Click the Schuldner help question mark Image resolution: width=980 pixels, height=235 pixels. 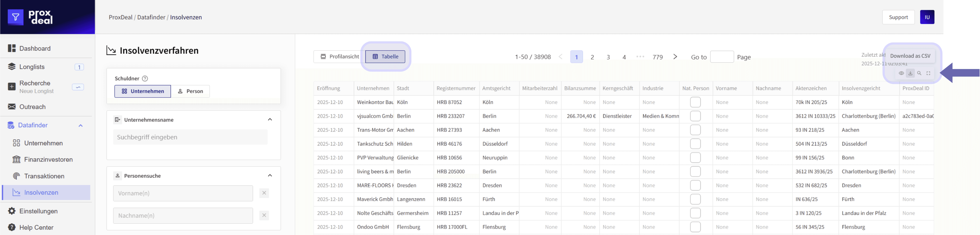[145, 78]
